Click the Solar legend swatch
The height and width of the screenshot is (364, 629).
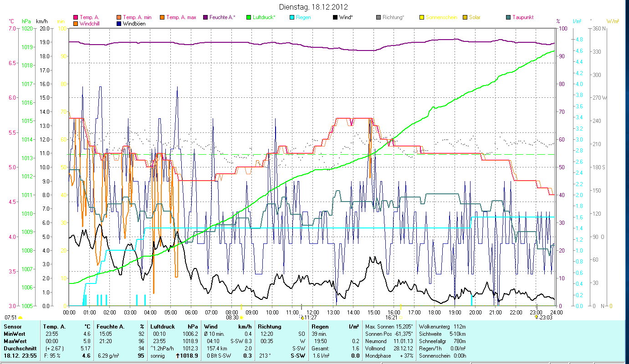pyautogui.click(x=465, y=18)
